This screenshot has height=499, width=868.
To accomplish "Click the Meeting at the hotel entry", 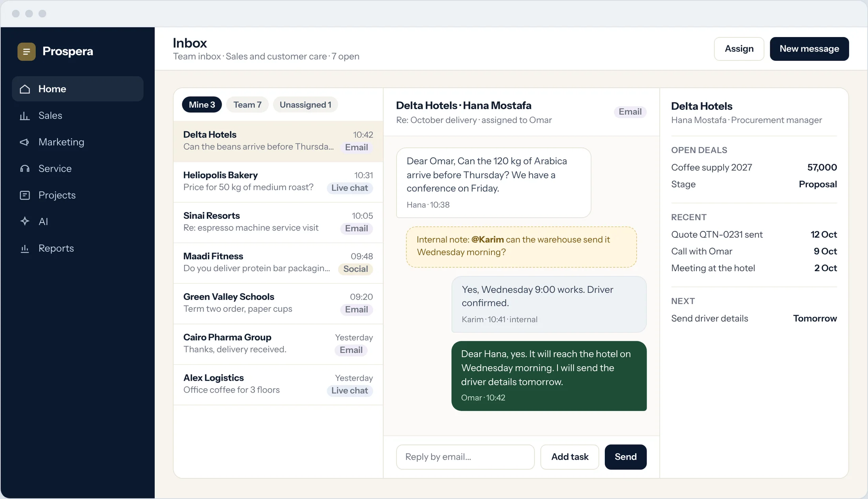I will tap(754, 268).
